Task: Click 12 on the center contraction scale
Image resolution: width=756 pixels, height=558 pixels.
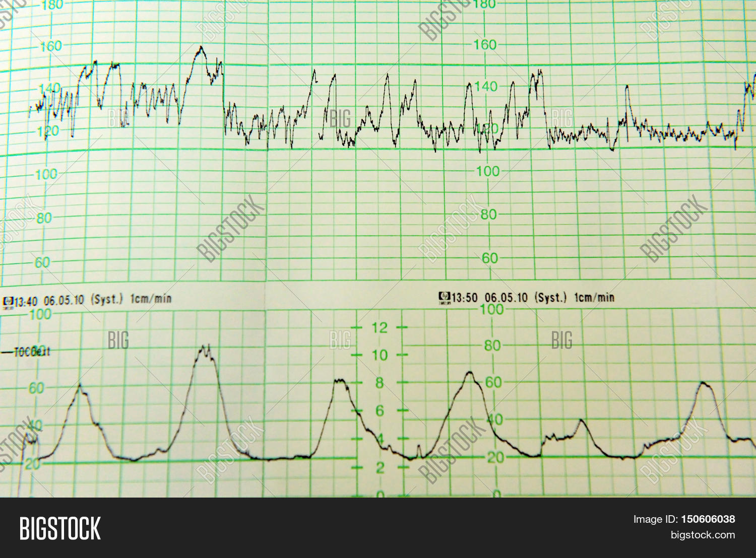Action: (x=380, y=328)
